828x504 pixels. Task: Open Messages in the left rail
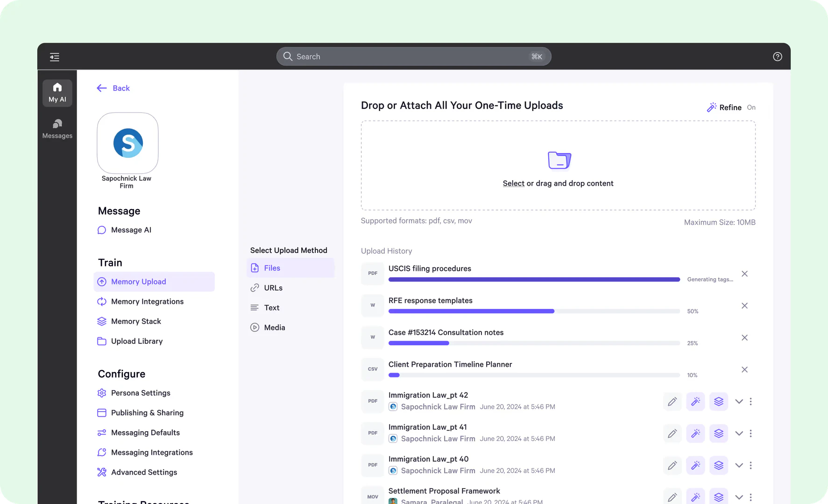(57, 128)
